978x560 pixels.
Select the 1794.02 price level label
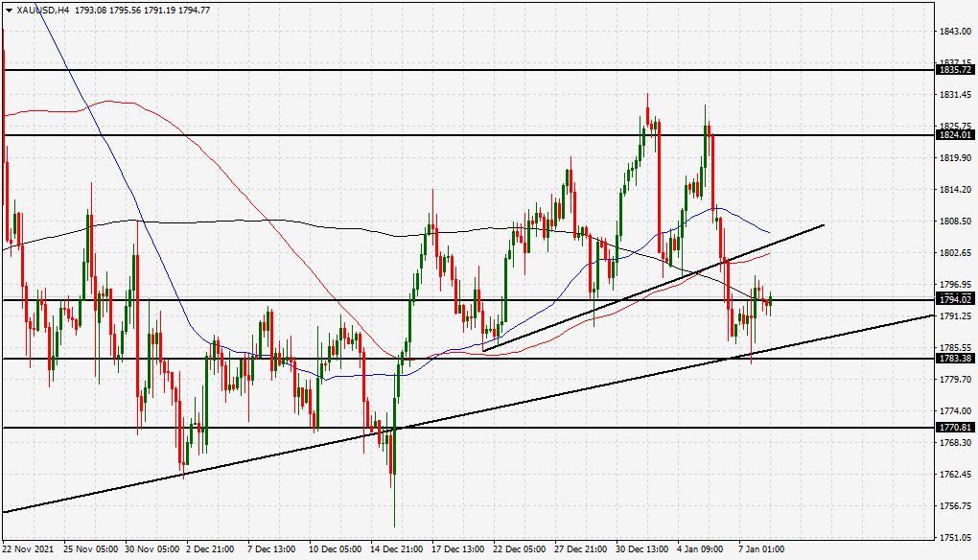point(955,300)
